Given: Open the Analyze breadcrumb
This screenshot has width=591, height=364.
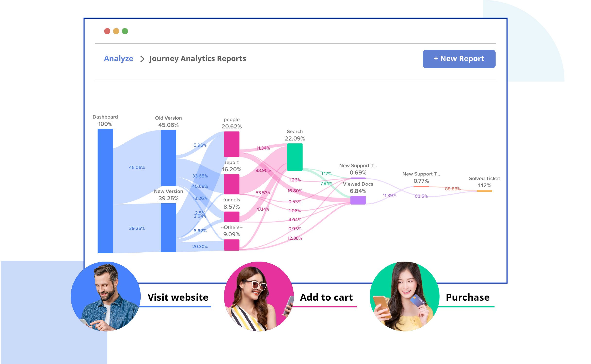Looking at the screenshot, I should [x=118, y=58].
